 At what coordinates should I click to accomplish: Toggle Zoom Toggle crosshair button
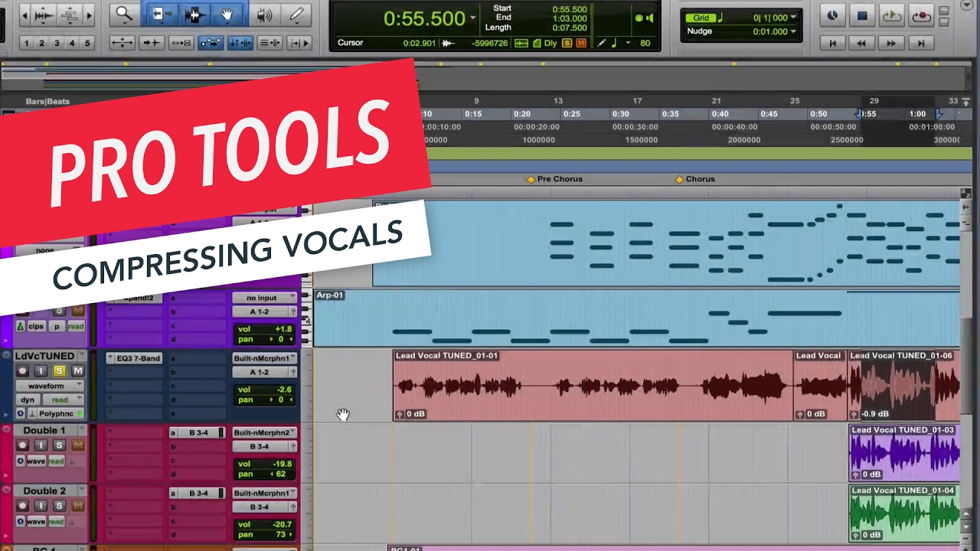point(122,43)
